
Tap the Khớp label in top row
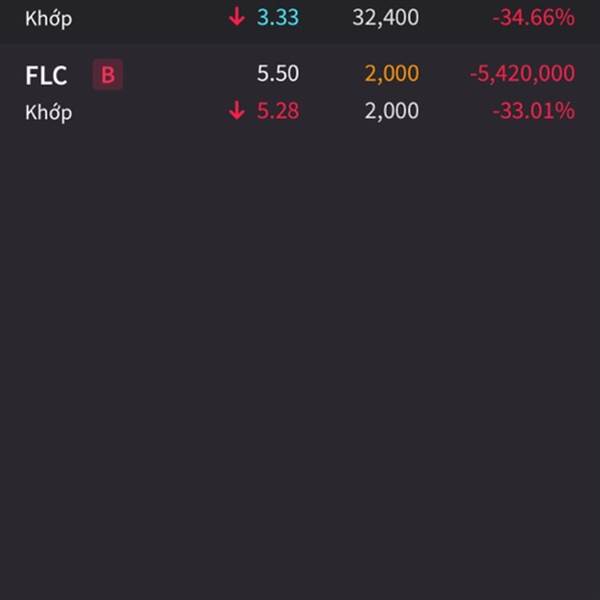(x=49, y=19)
